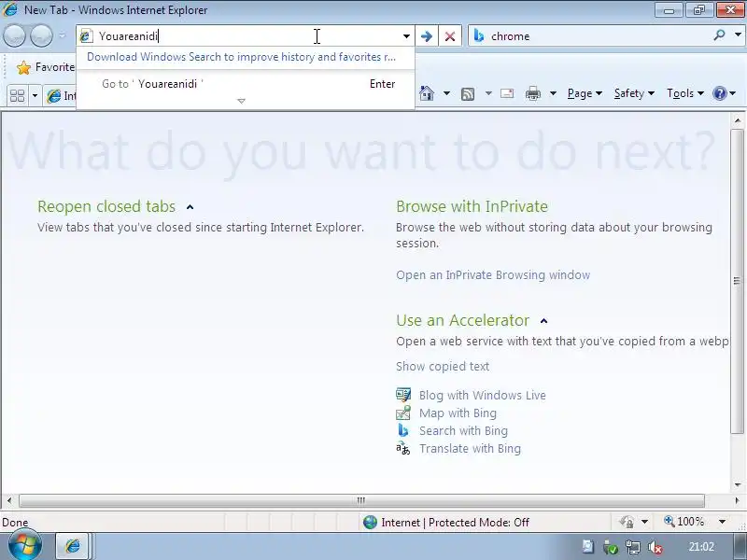Click the RSS Feeds icon
The image size is (747, 560).
[468, 94]
